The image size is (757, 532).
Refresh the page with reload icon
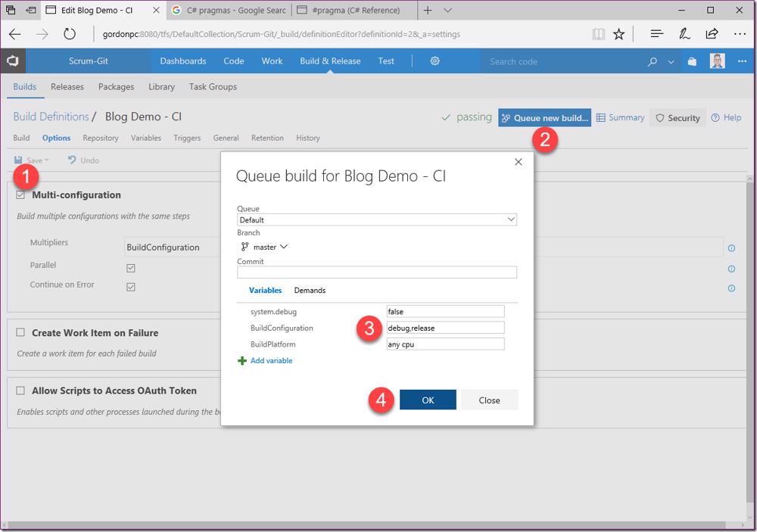[70, 34]
